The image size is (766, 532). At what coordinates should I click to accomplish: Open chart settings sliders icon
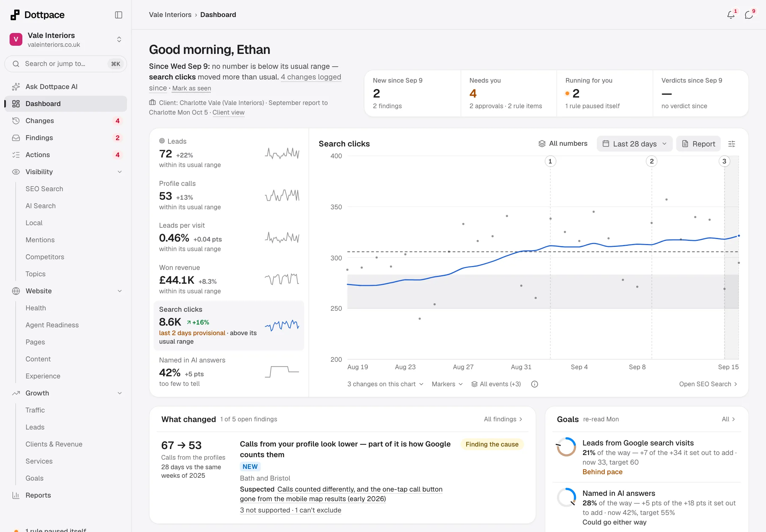point(732,144)
